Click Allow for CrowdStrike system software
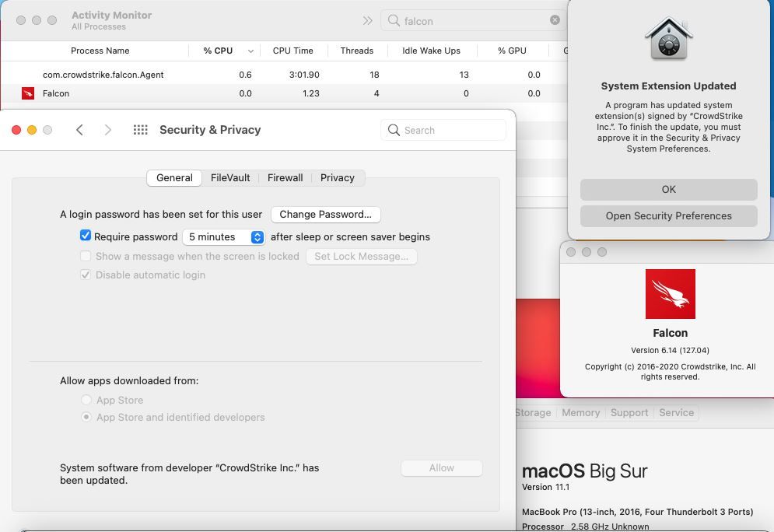Viewport: 774px width, 532px height. tap(441, 468)
